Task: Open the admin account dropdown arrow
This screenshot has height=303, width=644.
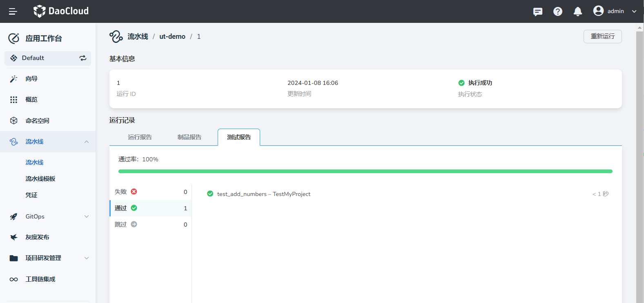Action: point(634,11)
